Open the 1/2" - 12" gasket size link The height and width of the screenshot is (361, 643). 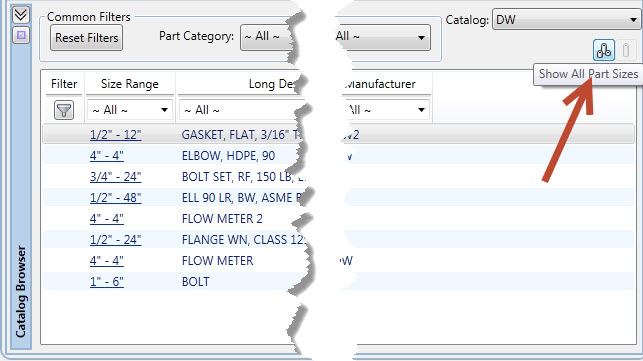coord(116,135)
